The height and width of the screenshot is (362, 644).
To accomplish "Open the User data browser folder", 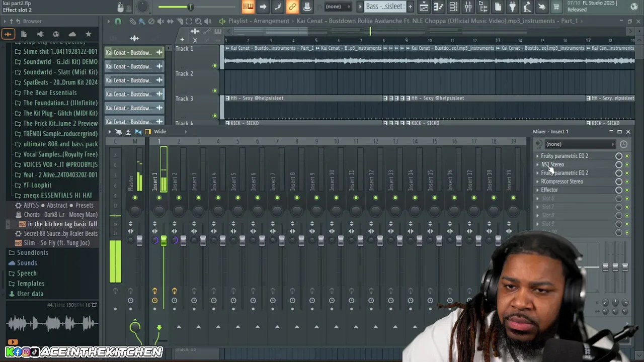I will point(30,294).
